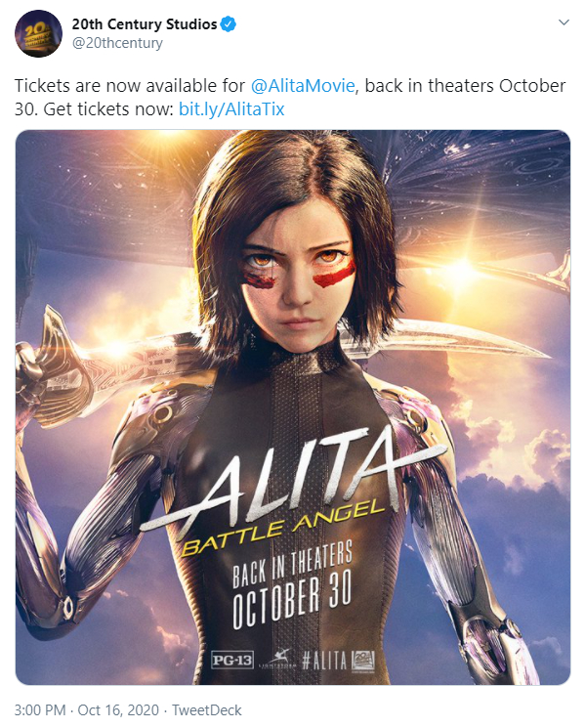This screenshot has height=728, width=585.
Task: Click the ALITA title lettering on poster
Action: (x=292, y=481)
